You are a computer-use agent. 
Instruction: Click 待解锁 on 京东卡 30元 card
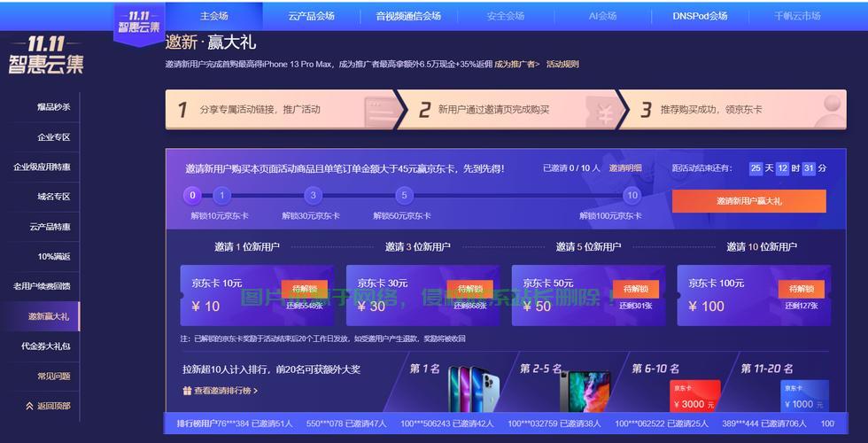click(x=470, y=289)
